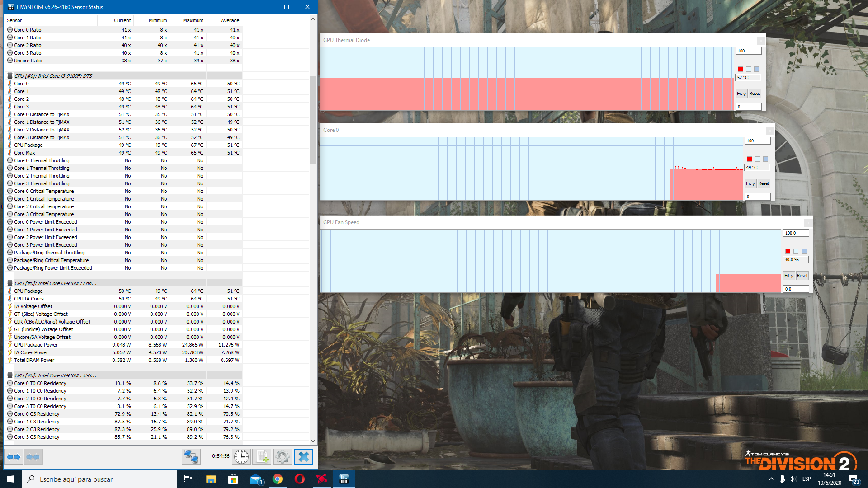The width and height of the screenshot is (868, 488).
Task: Click the Current column header
Action: click(116, 20)
